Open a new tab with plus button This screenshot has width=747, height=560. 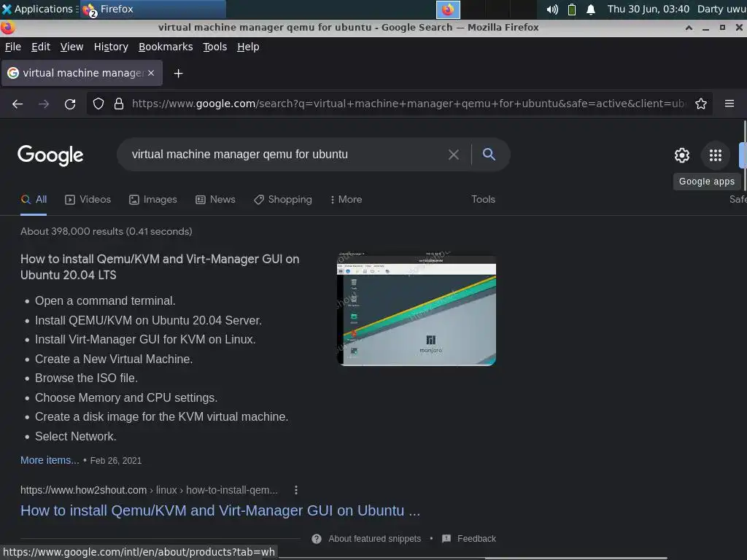[178, 74]
